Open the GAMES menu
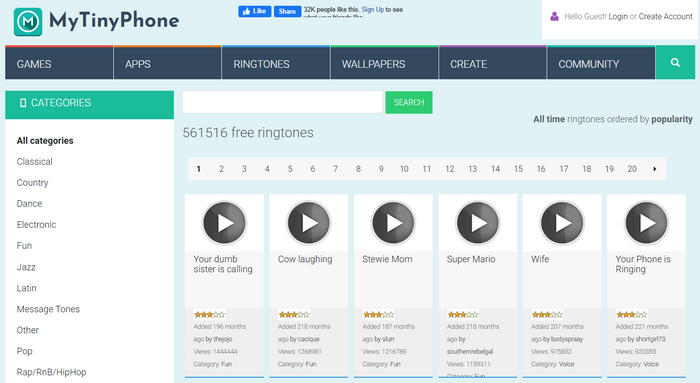The width and height of the screenshot is (700, 383). pos(59,63)
